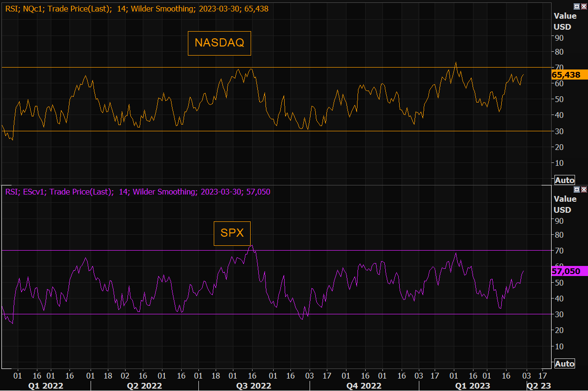Select the SPX text annotation box
The image size is (588, 391).
pyautogui.click(x=232, y=233)
